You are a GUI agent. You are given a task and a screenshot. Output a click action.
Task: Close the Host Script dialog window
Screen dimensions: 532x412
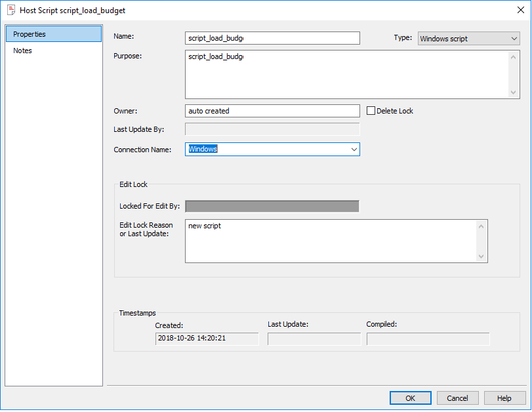coord(520,10)
